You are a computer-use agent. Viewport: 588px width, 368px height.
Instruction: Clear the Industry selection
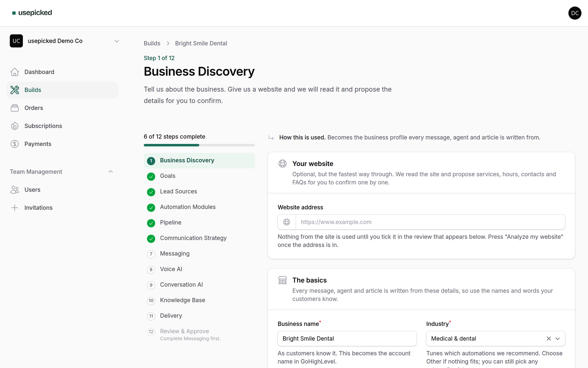click(x=549, y=339)
